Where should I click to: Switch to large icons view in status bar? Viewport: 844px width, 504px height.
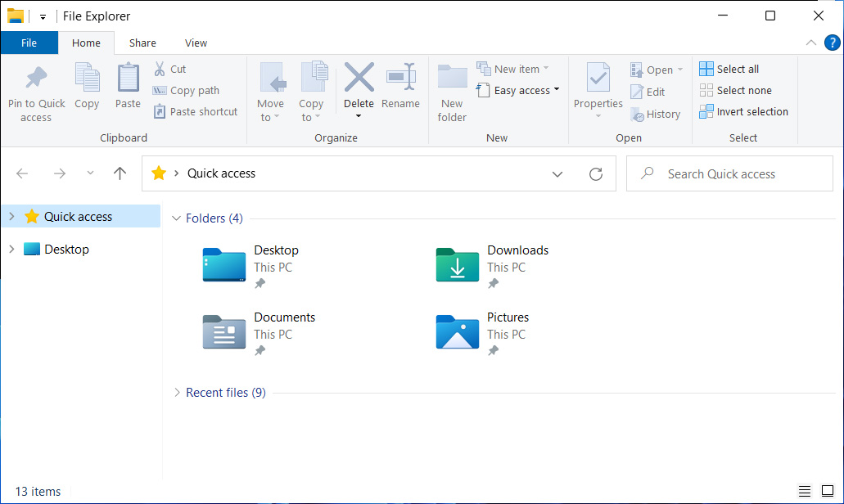pos(828,491)
